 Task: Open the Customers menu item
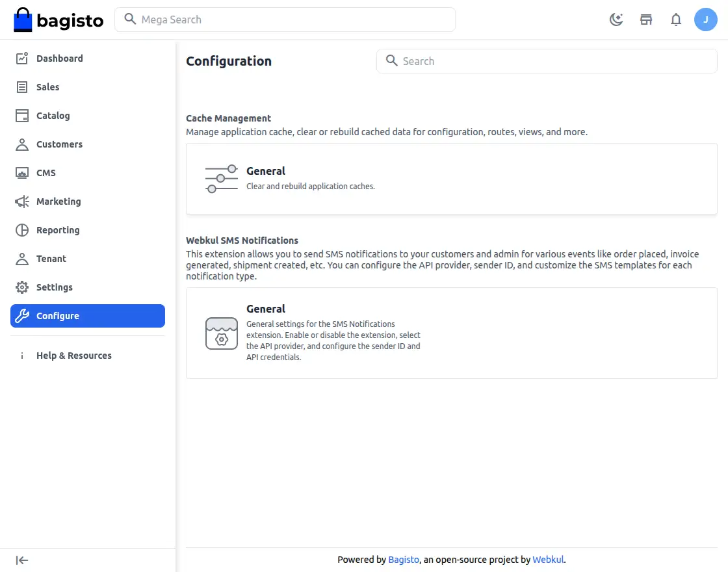(88, 144)
